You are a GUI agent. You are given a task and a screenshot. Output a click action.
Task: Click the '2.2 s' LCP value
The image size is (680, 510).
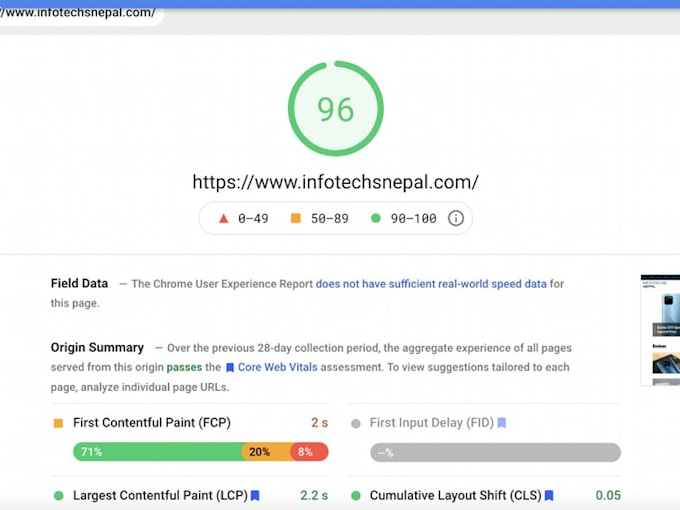tap(314, 495)
